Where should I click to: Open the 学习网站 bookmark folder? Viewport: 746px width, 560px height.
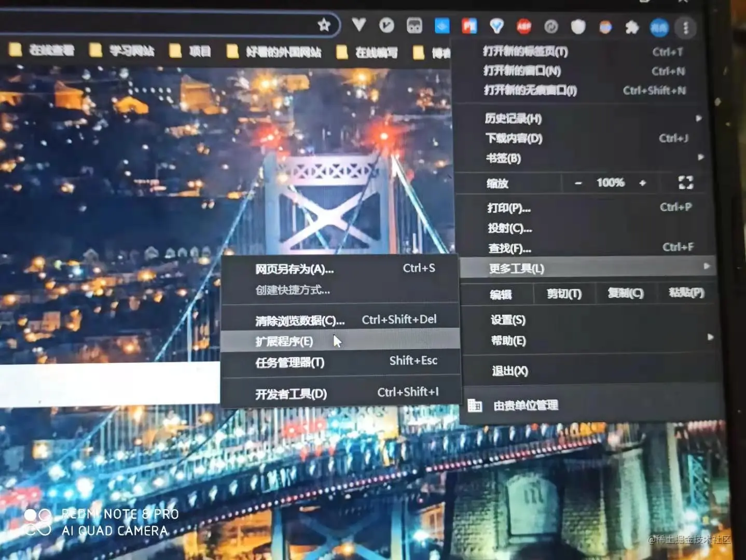[x=122, y=51]
